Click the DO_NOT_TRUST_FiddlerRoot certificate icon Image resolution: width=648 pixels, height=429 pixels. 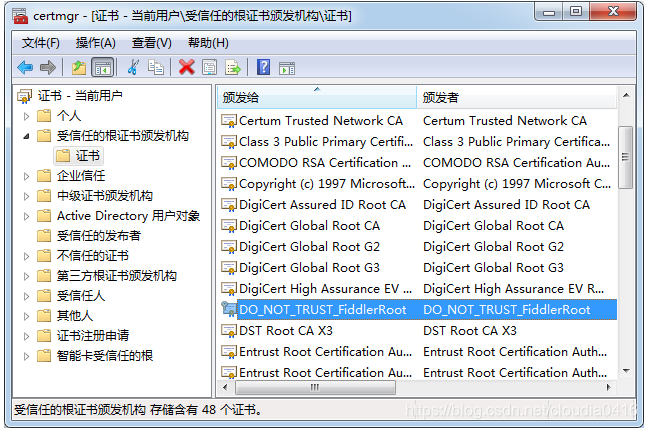click(x=229, y=309)
